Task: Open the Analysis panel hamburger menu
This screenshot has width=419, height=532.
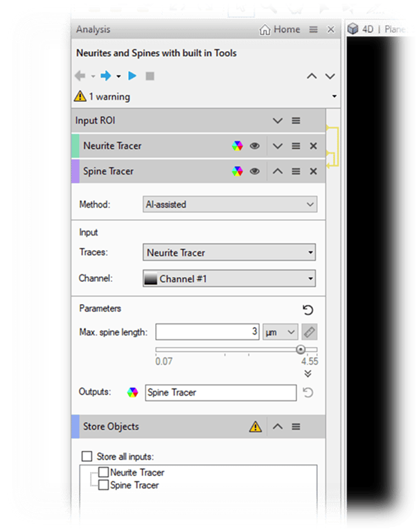Action: 314,30
